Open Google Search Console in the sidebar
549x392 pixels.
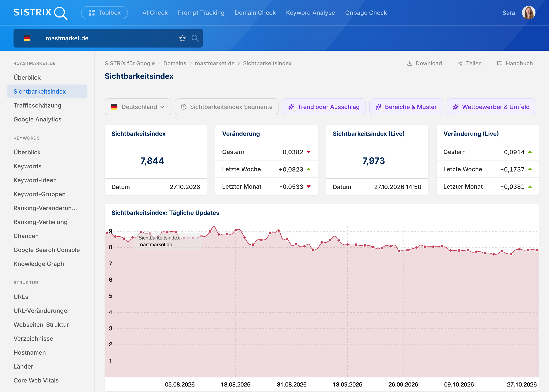[x=47, y=250]
